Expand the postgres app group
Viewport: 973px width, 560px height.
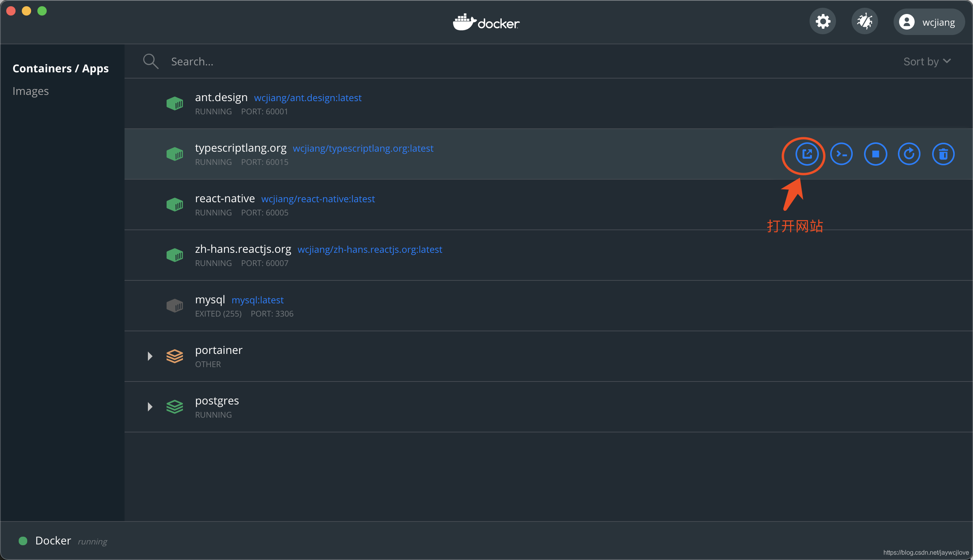150,407
